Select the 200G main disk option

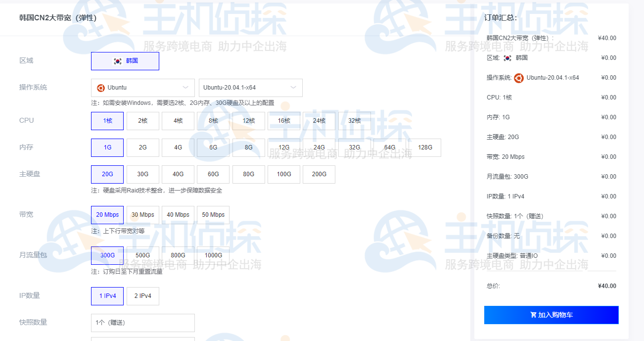(x=319, y=174)
